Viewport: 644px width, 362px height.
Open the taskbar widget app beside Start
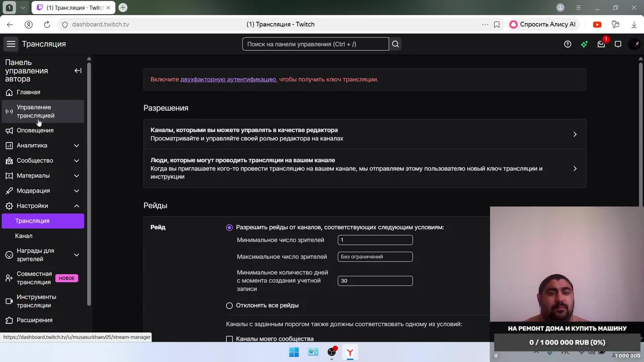[313, 352]
